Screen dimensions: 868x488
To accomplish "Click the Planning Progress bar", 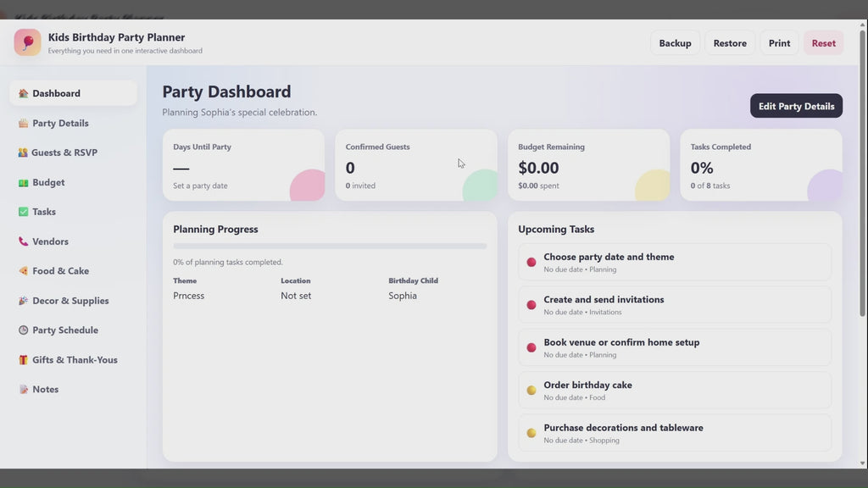I will point(330,247).
